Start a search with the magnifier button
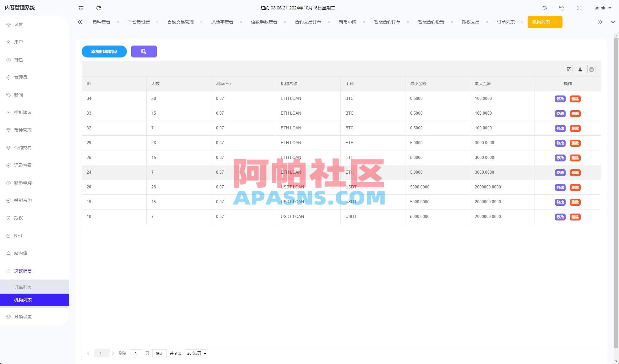Image resolution: width=619 pixels, height=364 pixels. coord(144,51)
